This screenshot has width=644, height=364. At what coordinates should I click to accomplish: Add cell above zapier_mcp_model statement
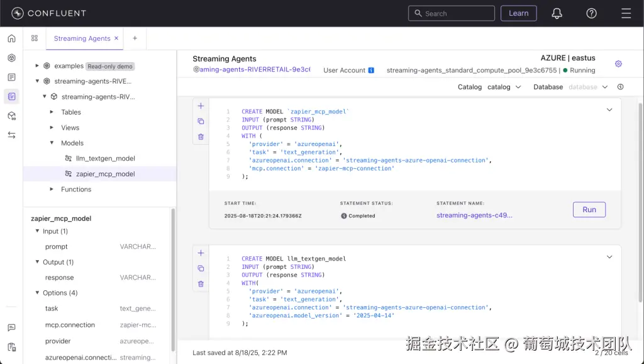pos(201,106)
